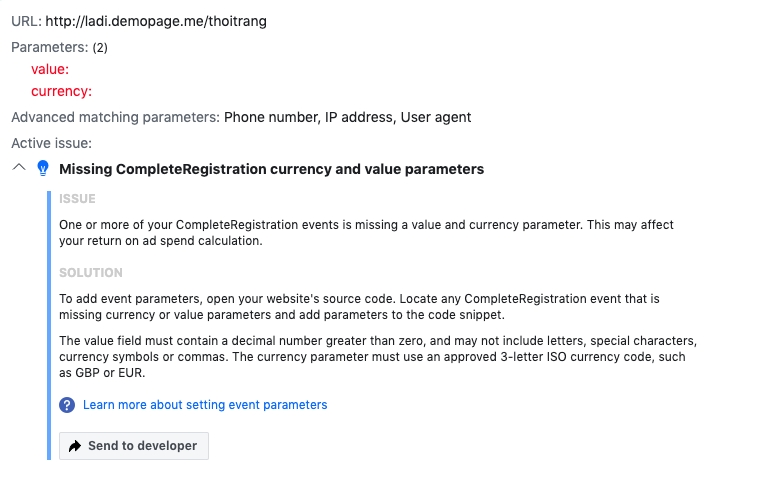This screenshot has width=773, height=481.
Task: Click Phone number, IP address, User agent text
Action: coord(347,117)
